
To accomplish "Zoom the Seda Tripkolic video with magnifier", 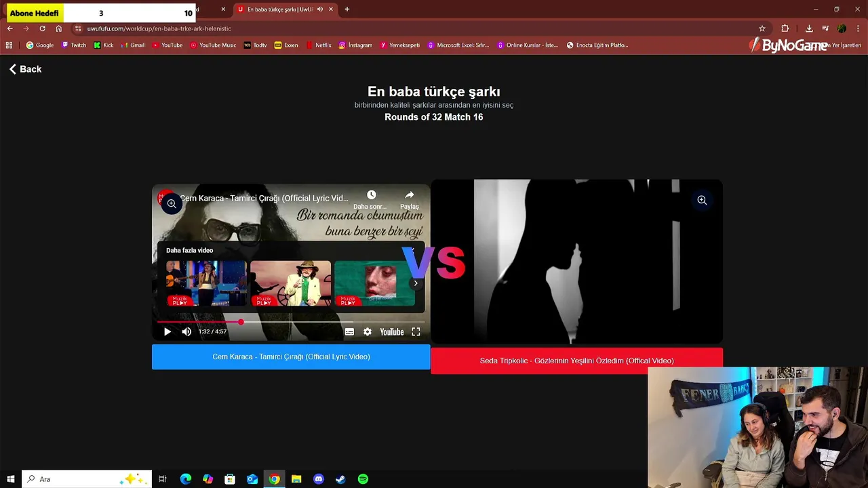I will (702, 200).
